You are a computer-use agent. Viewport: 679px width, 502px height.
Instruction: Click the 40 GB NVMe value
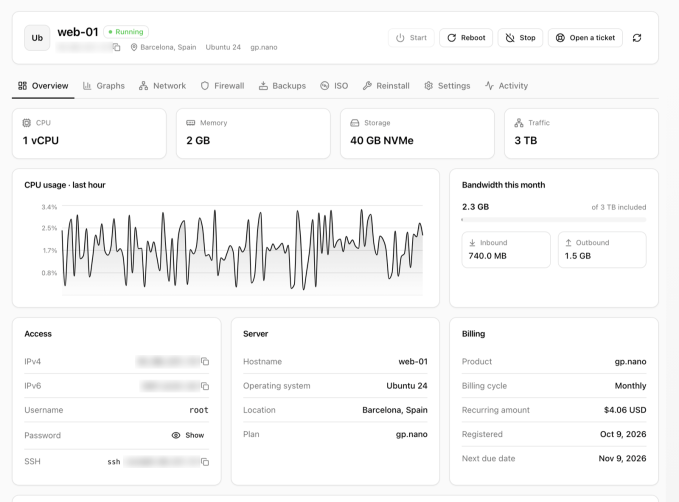pyautogui.click(x=382, y=140)
